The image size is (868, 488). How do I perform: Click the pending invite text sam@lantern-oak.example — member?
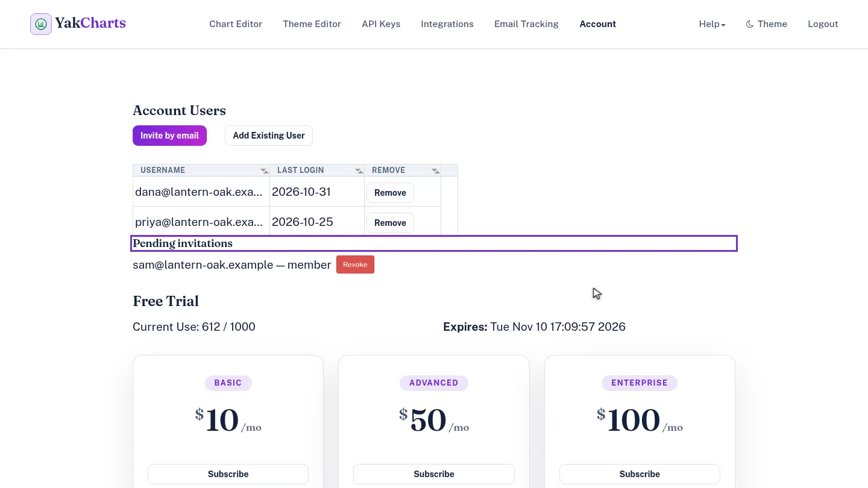[x=231, y=264]
